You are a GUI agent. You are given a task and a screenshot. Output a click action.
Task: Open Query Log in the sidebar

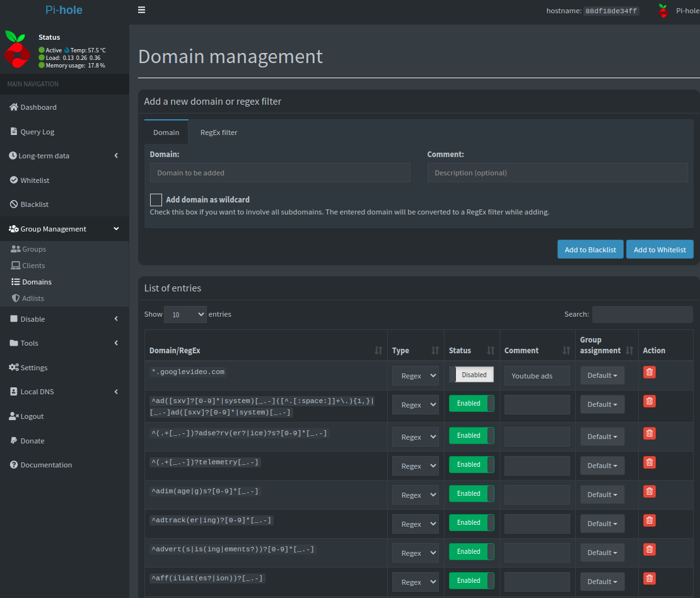tap(37, 132)
